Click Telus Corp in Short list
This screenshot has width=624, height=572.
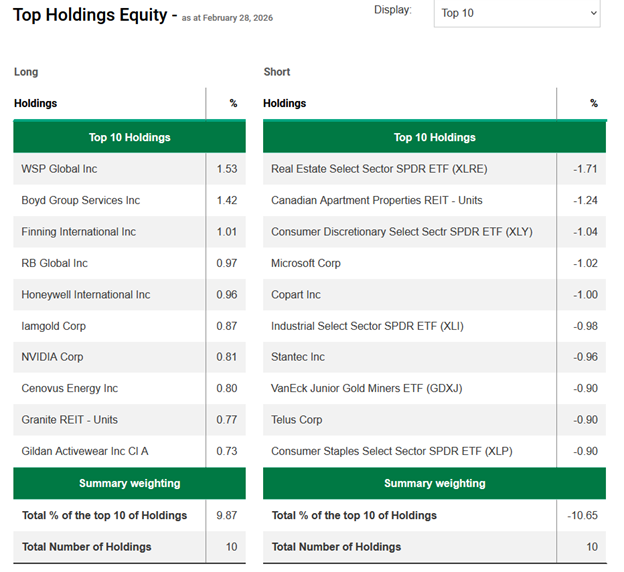click(297, 420)
